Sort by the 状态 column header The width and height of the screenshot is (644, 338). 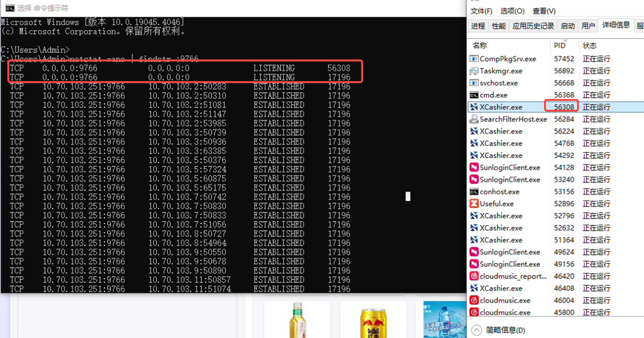(x=590, y=45)
